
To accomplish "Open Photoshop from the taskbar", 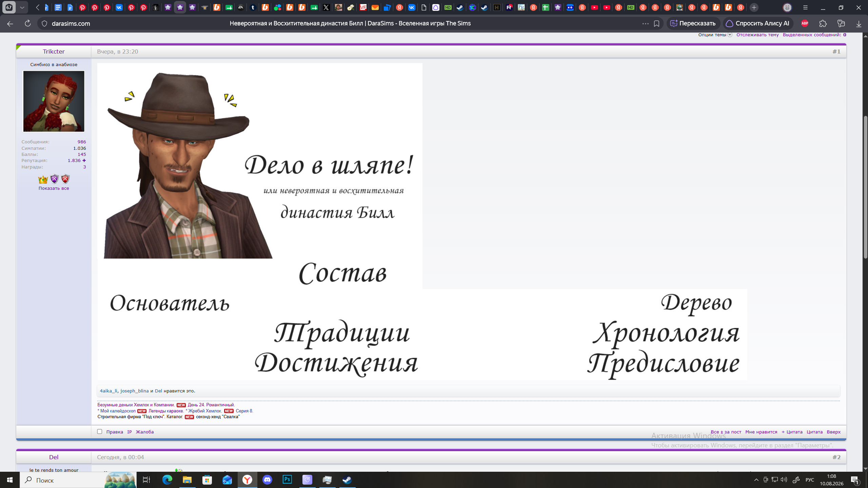I will click(287, 480).
